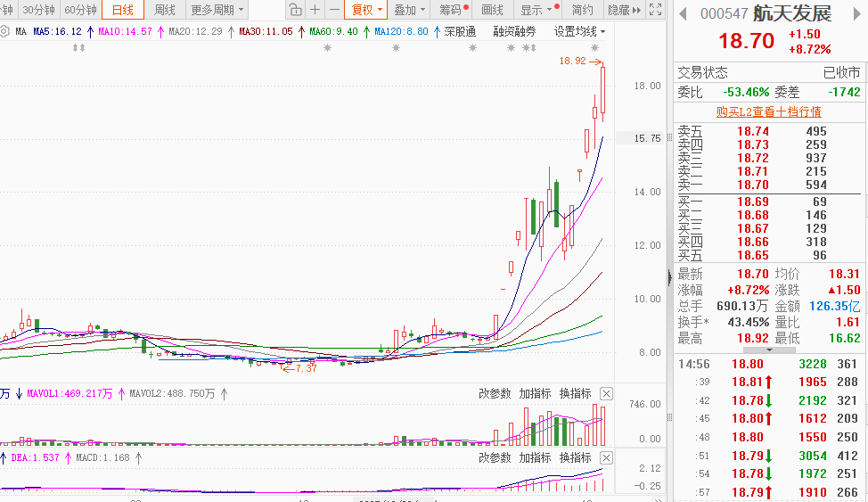The width and height of the screenshot is (868, 502).
Task: Click the 换手 43.45% value
Action: [748, 322]
